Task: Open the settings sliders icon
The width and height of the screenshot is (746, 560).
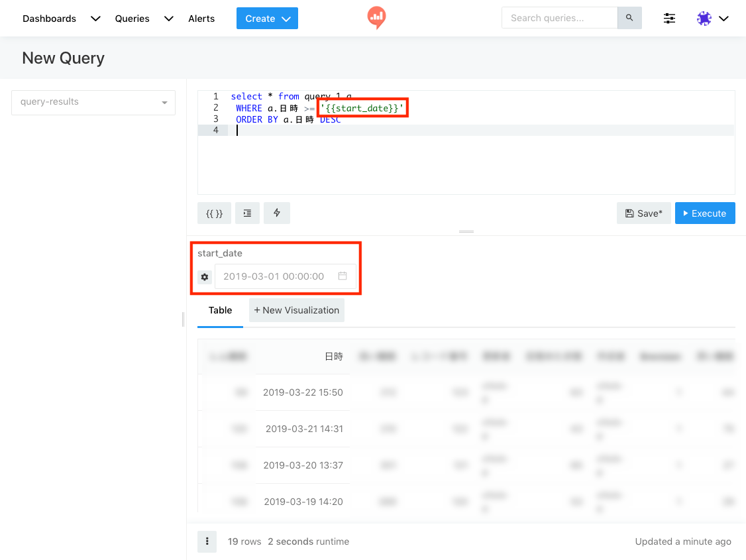Action: pyautogui.click(x=669, y=19)
